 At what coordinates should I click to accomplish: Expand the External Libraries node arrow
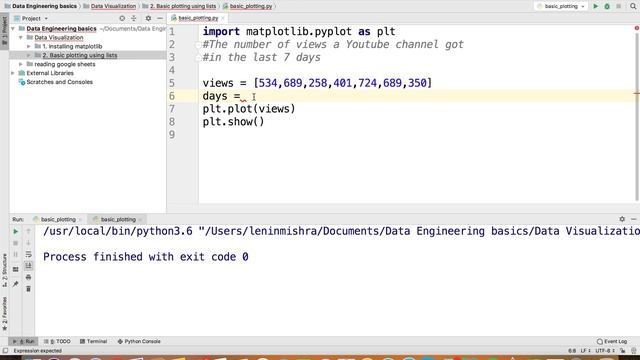[13, 73]
